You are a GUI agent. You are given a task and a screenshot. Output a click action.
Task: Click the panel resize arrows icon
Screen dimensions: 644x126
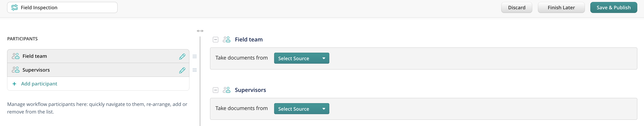point(200,31)
